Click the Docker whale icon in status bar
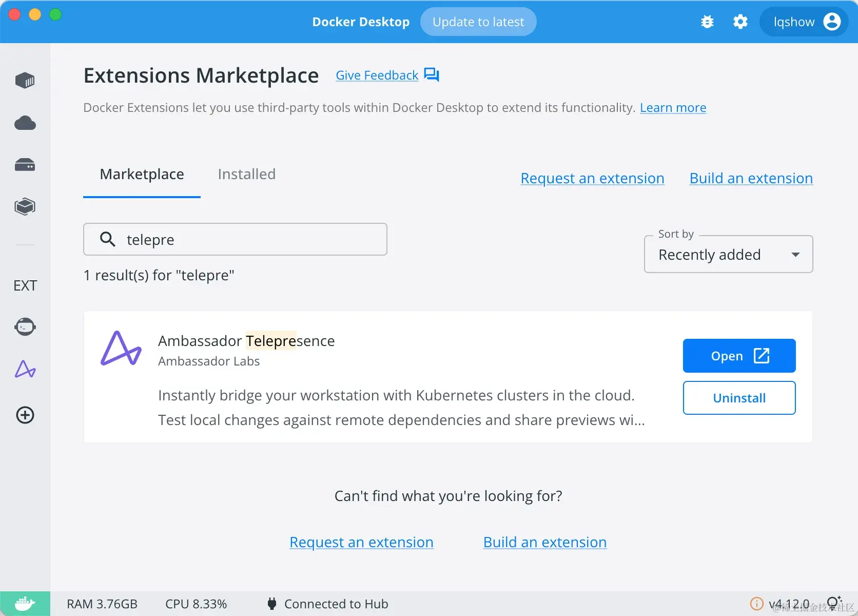The image size is (858, 616). click(x=25, y=603)
